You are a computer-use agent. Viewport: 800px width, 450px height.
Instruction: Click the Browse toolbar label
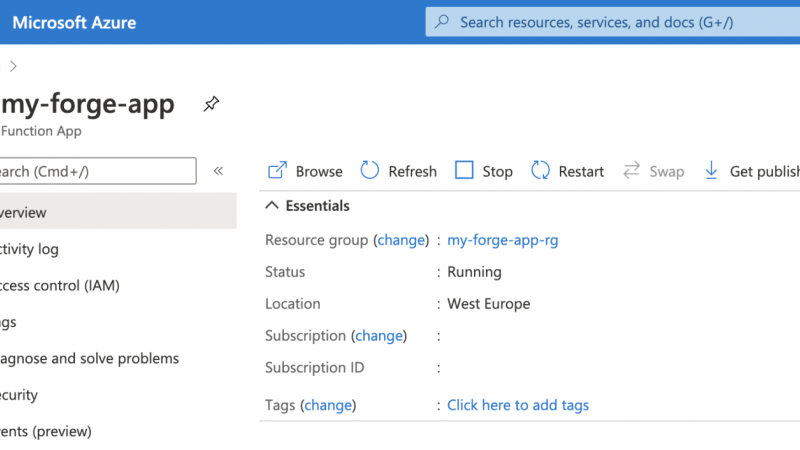(319, 171)
